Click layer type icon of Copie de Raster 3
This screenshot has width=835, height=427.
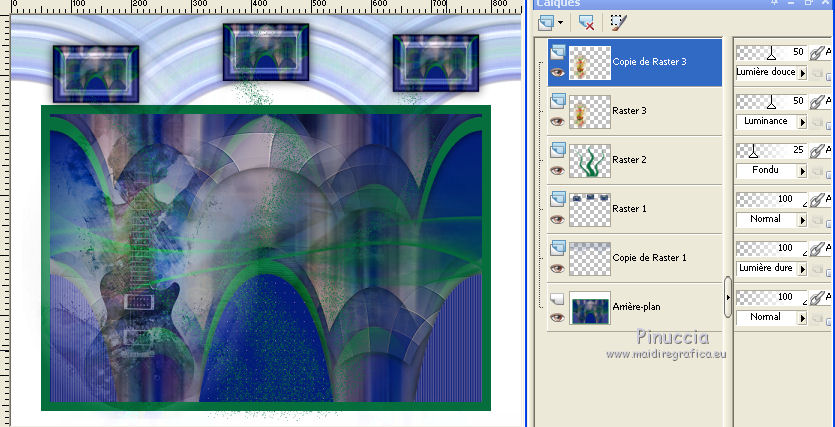click(x=557, y=52)
